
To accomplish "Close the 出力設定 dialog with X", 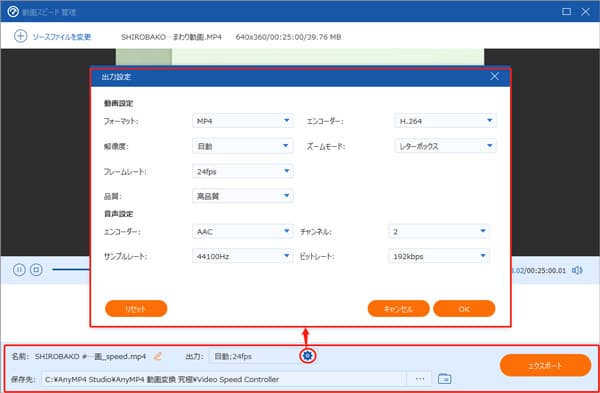I will (x=494, y=76).
